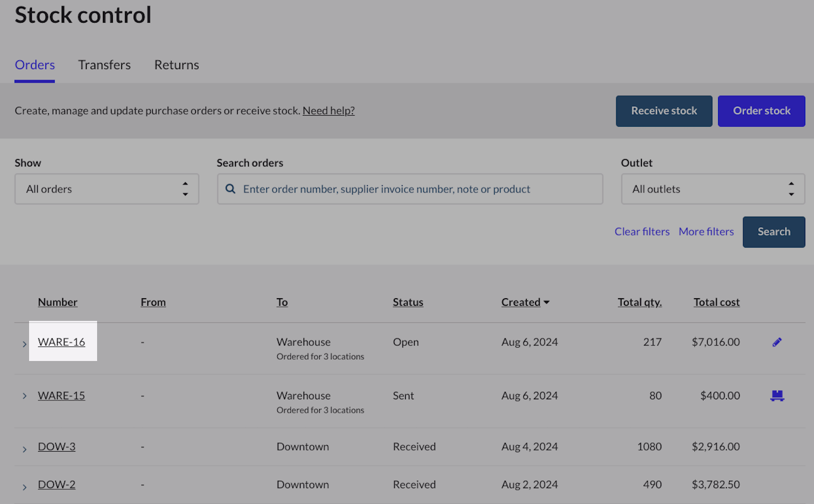This screenshot has width=814, height=504.
Task: Expand the DOW-2 order row chevron
Action: 24,486
